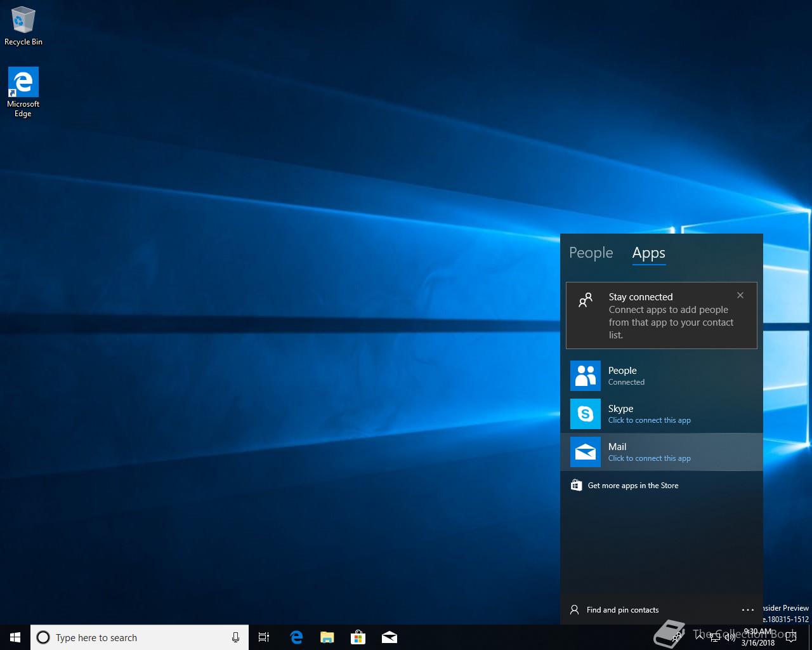
Task: Dismiss the Stay connected notice
Action: 740,295
